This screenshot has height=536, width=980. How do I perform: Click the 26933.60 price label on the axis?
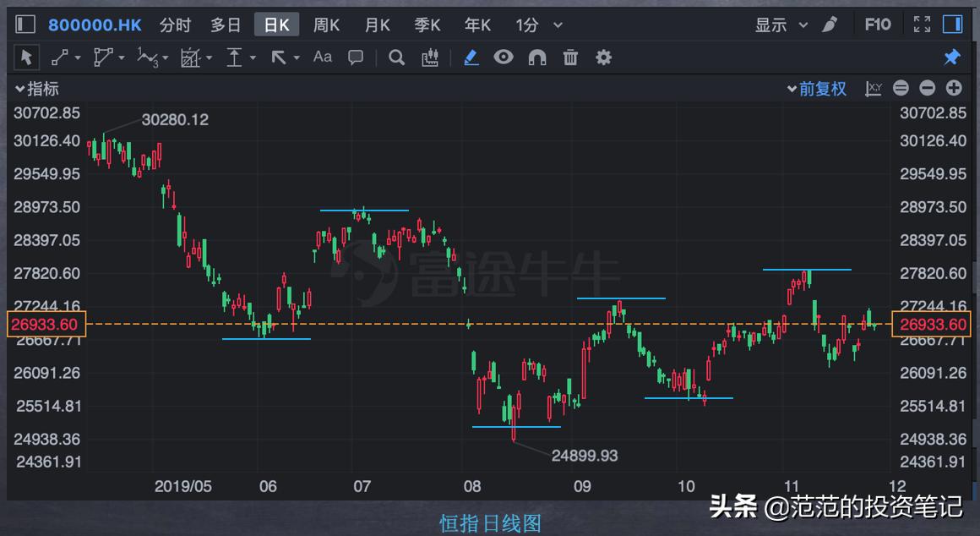click(x=46, y=325)
